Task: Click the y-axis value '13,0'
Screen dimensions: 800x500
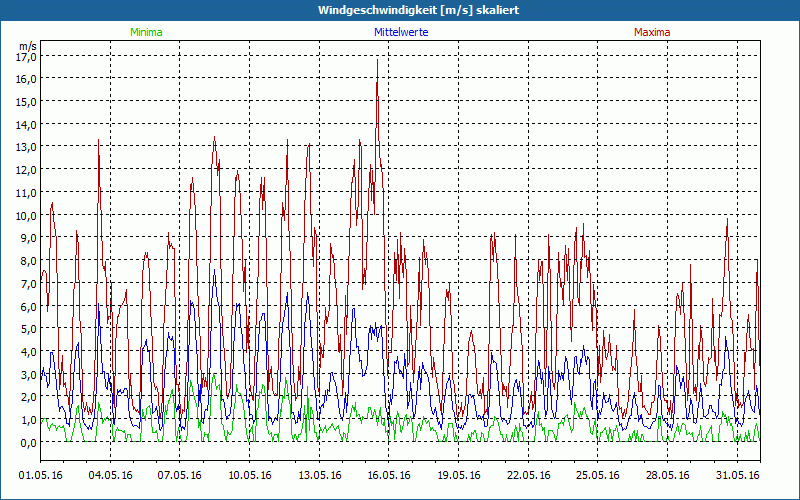Action: 28,147
